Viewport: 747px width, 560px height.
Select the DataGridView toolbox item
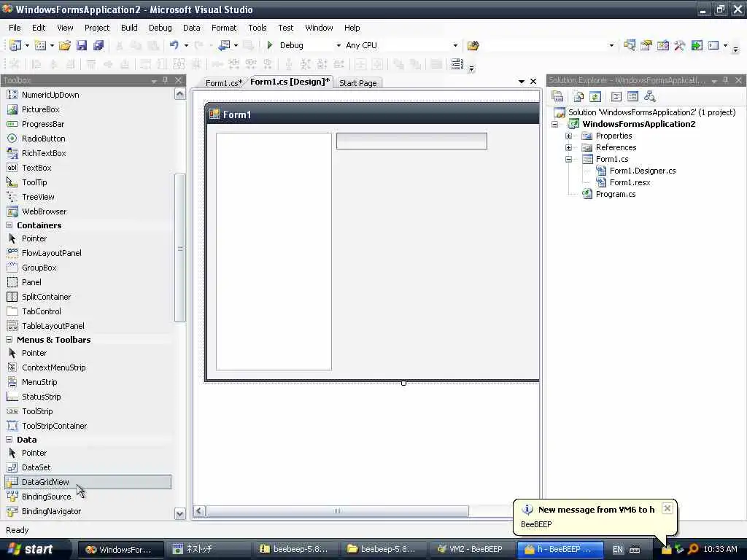(x=88, y=482)
